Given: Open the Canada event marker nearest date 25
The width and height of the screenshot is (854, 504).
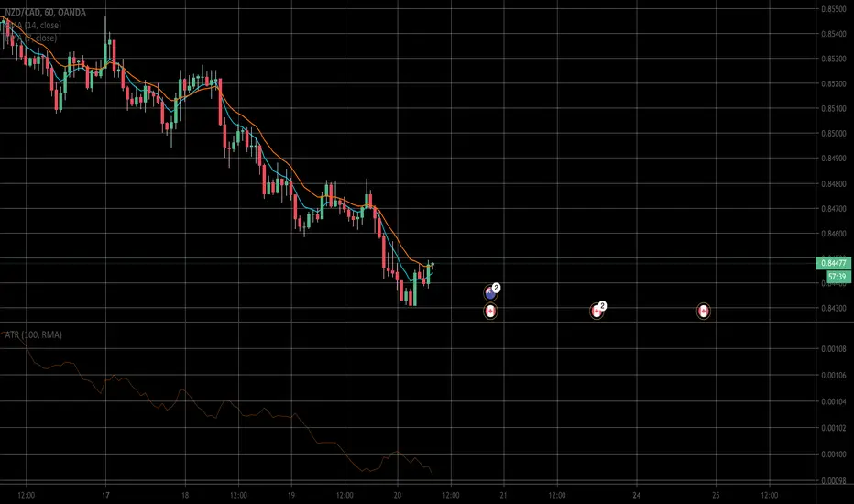Looking at the screenshot, I should pos(703,312).
